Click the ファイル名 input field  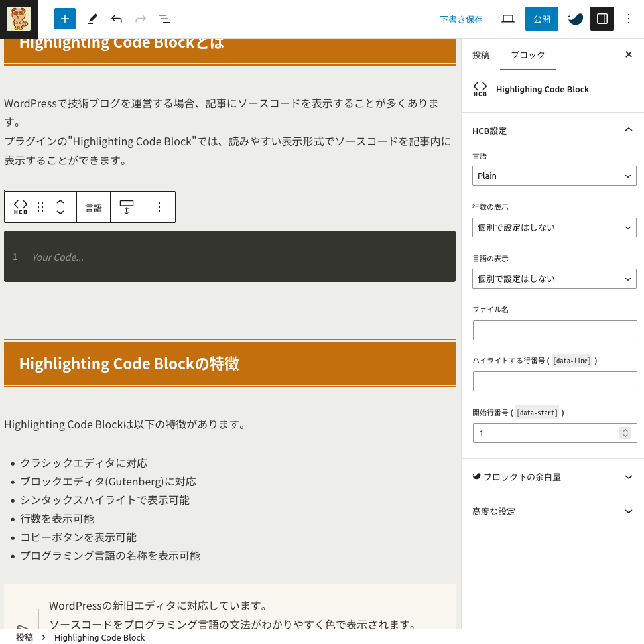[554, 330]
